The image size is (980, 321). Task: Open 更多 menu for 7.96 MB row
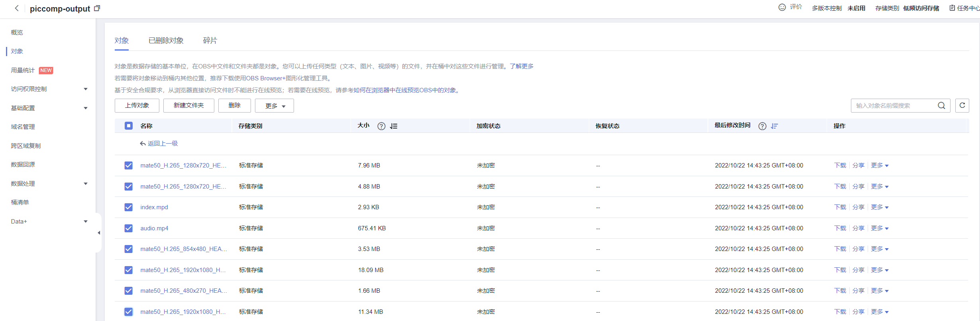coord(880,165)
